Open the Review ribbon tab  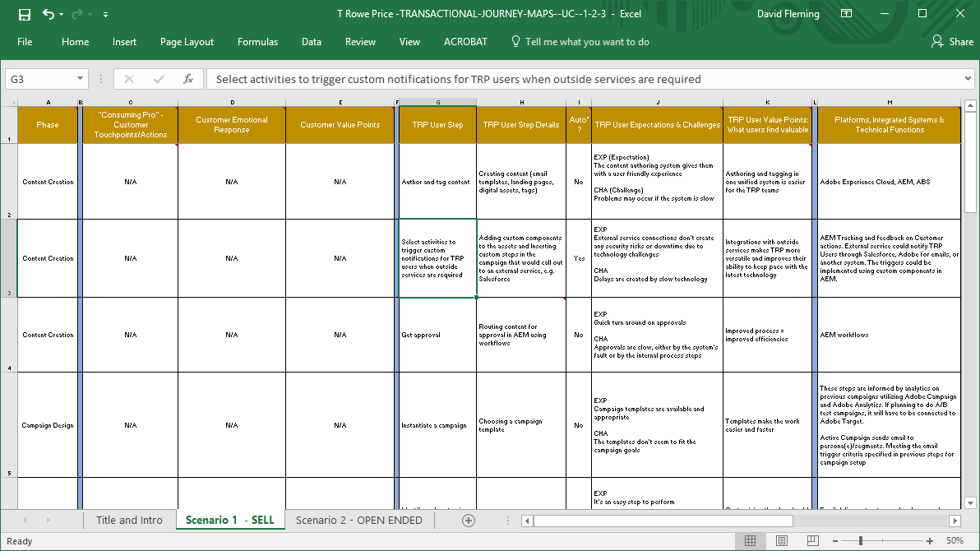click(360, 42)
